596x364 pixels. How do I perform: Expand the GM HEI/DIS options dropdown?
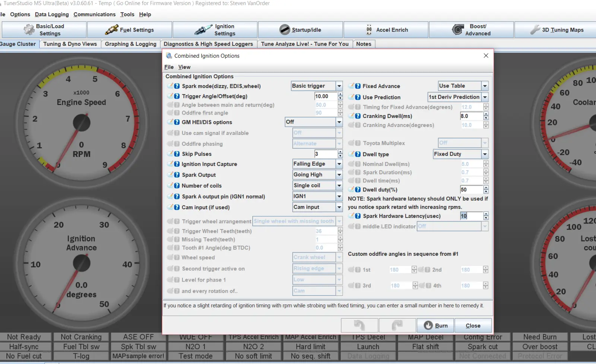[x=339, y=122]
